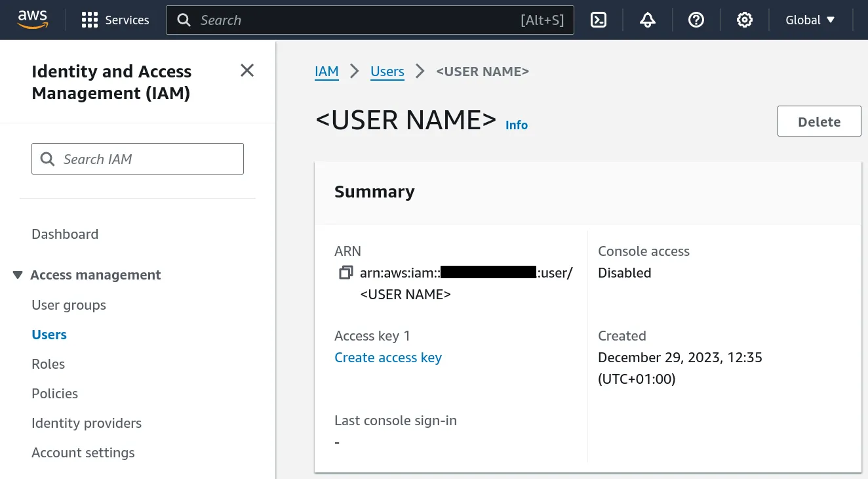Click the Summary panel heading
868x479 pixels.
click(x=374, y=192)
